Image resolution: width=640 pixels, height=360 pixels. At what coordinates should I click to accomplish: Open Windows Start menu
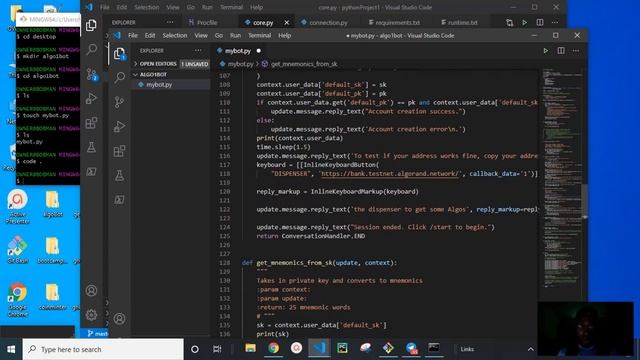[x=11, y=349]
